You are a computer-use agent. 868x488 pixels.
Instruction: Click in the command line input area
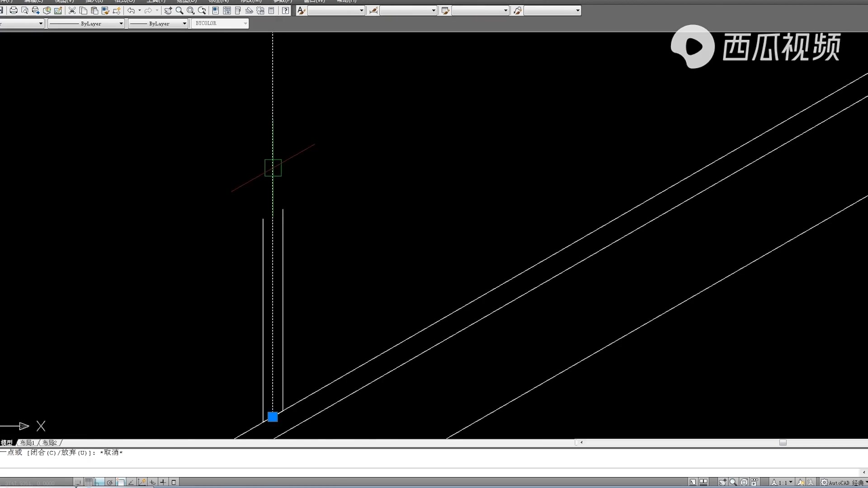(429, 472)
